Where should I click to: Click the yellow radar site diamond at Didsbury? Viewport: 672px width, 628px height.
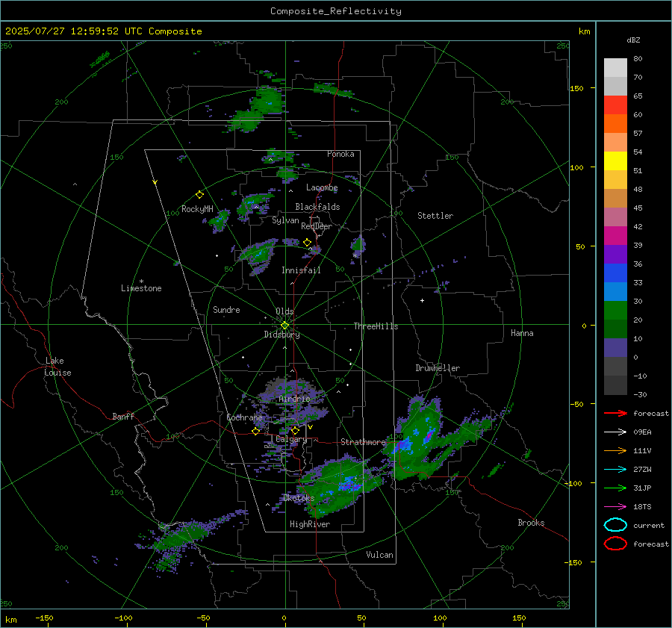284,326
